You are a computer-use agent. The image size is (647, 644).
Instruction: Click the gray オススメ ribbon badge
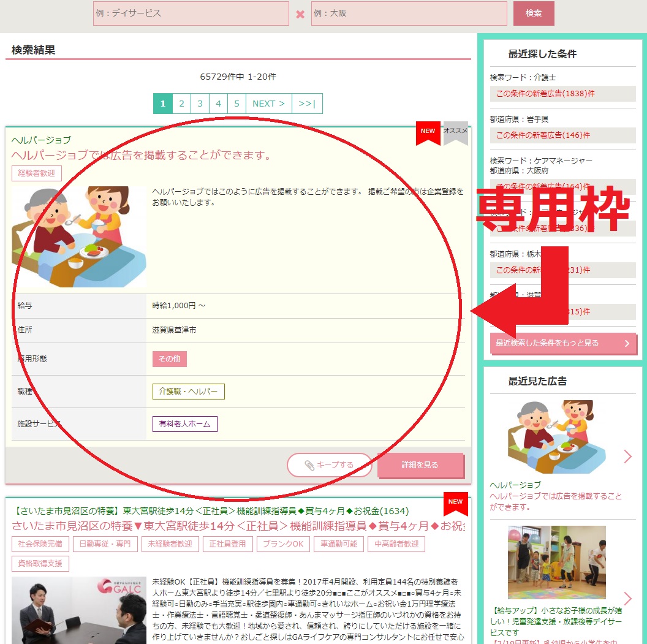455,132
